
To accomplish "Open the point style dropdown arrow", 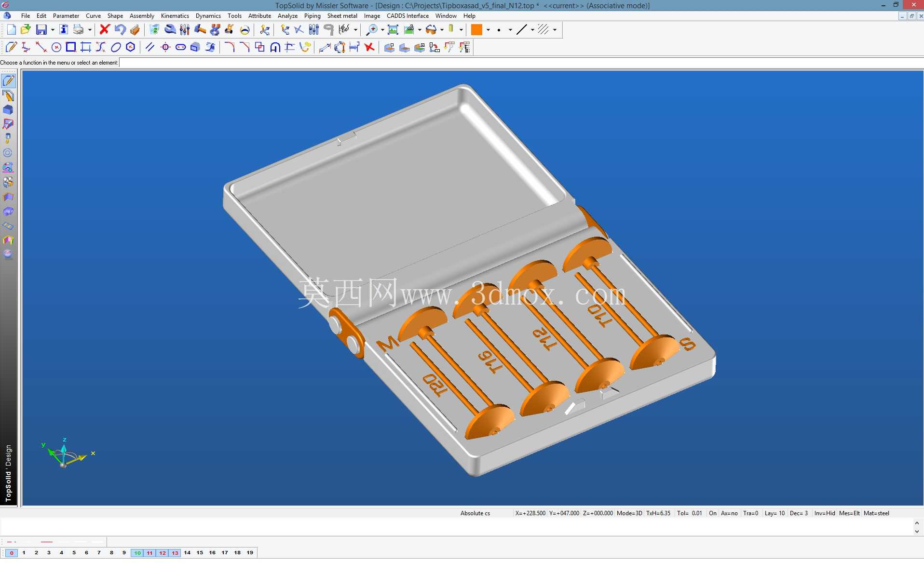I will (510, 30).
